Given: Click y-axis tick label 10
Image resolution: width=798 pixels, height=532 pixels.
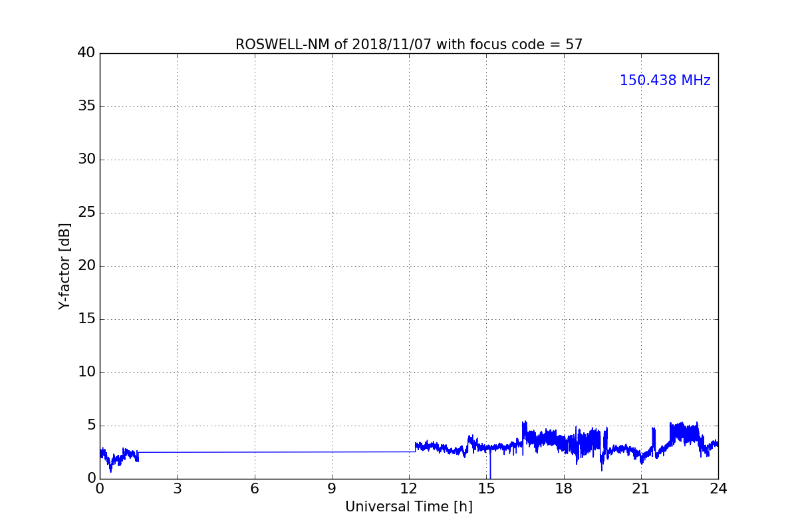Looking at the screenshot, I should (x=86, y=372).
